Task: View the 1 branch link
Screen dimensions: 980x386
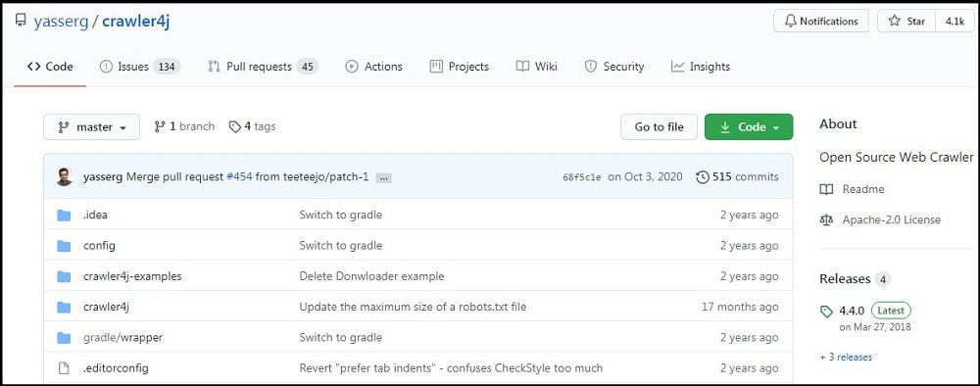Action: click(184, 126)
